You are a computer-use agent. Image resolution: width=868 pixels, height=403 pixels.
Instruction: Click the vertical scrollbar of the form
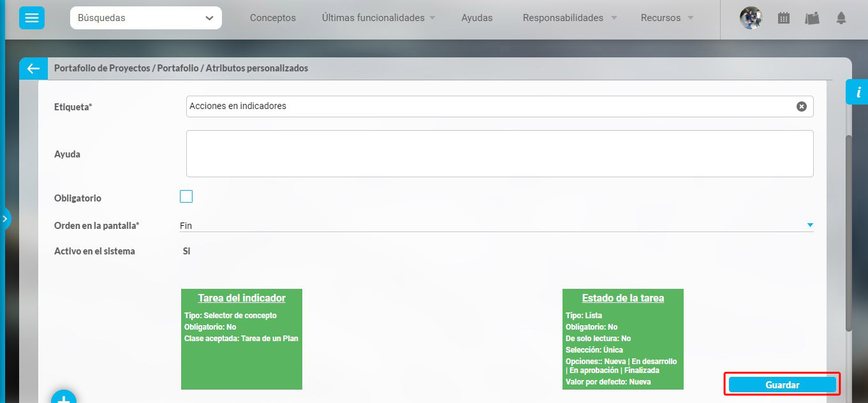coord(848,233)
